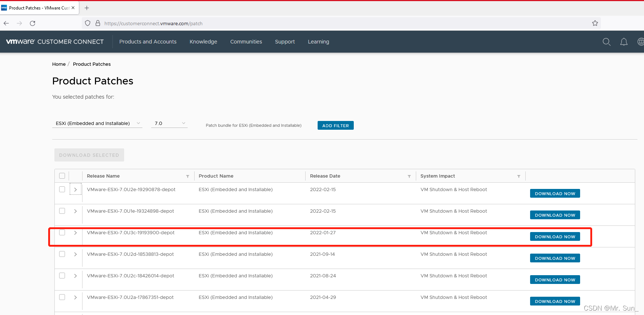644x315 pixels.
Task: Expand the VMware-ESXi-7.0U1e-19324898-depot row
Action: pos(76,211)
